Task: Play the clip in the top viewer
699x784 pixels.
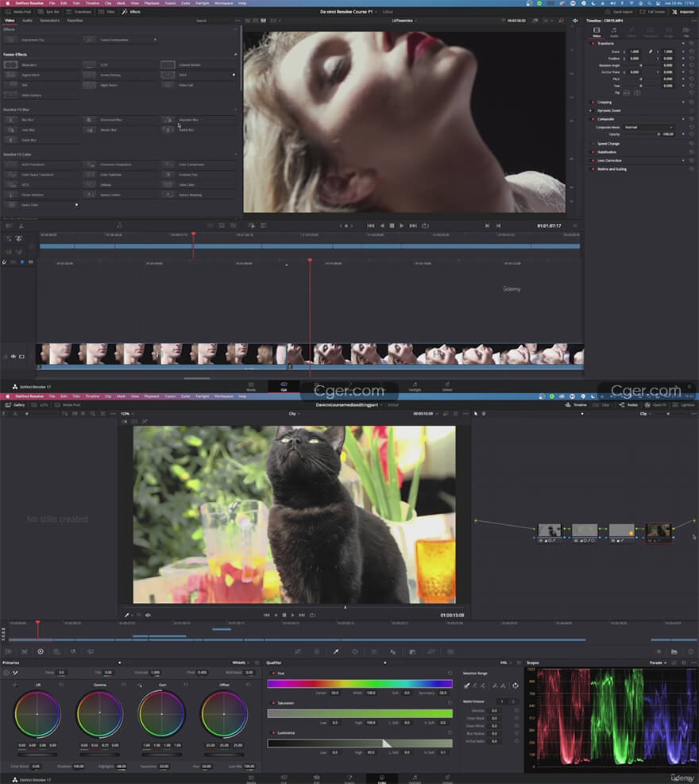Action: (x=402, y=226)
